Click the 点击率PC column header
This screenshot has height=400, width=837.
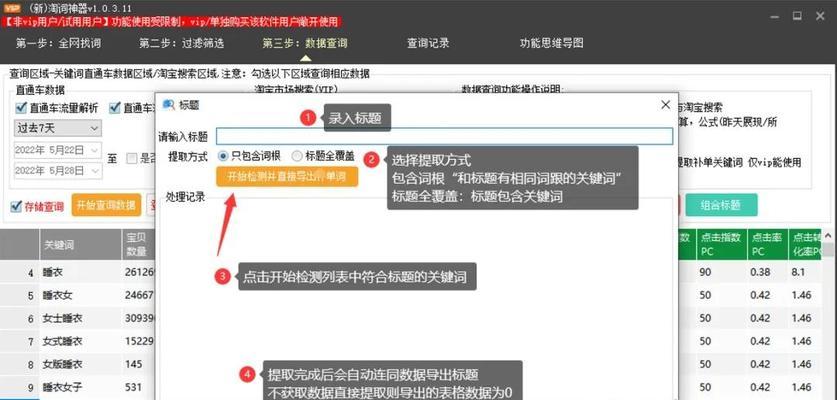767,245
